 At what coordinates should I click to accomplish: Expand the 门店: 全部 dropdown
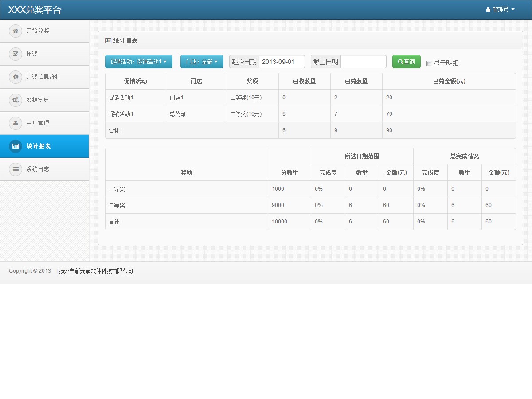coord(202,62)
